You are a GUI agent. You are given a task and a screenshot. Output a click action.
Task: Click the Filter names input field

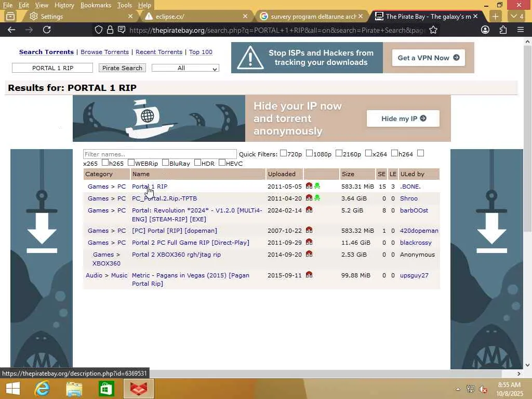(x=160, y=154)
